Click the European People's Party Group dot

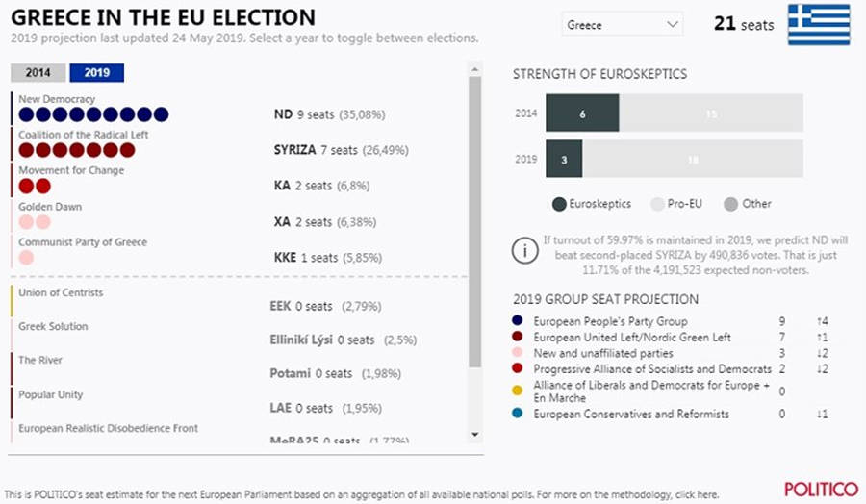pos(519,321)
